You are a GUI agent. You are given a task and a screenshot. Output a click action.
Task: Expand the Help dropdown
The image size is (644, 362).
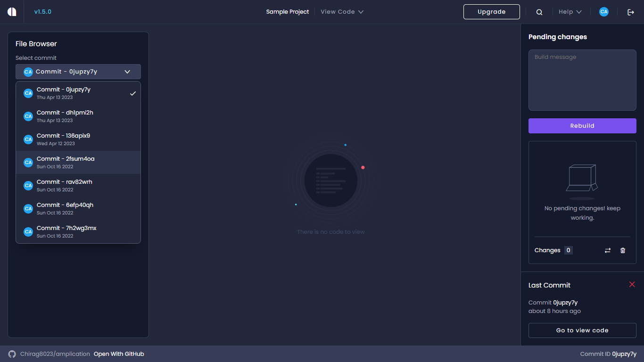click(x=570, y=11)
